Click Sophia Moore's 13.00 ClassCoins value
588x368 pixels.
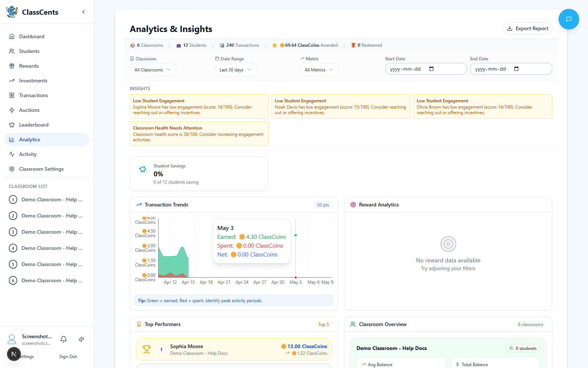[304, 346]
